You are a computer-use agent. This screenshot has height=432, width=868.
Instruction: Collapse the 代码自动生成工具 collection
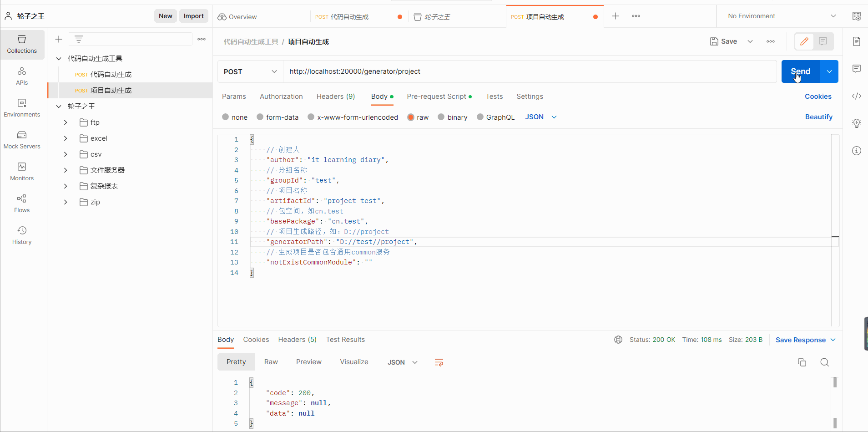[x=59, y=59]
